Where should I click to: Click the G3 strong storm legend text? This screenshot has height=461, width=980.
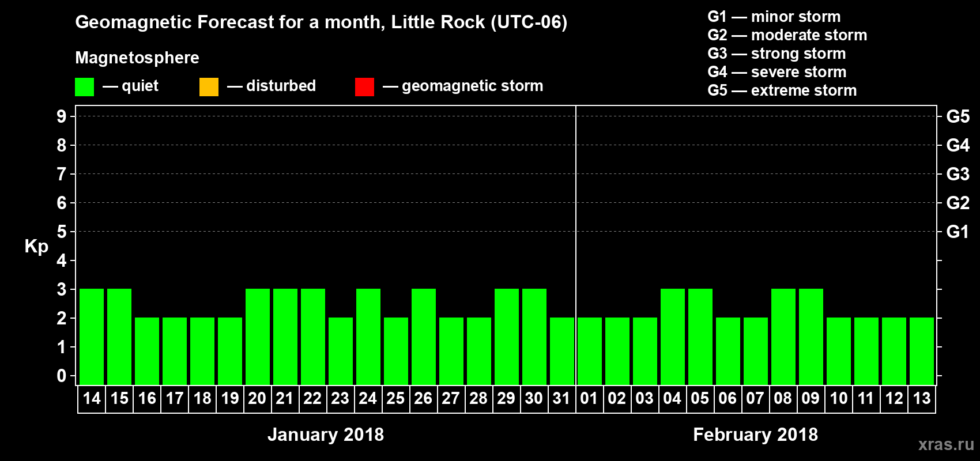click(x=777, y=54)
